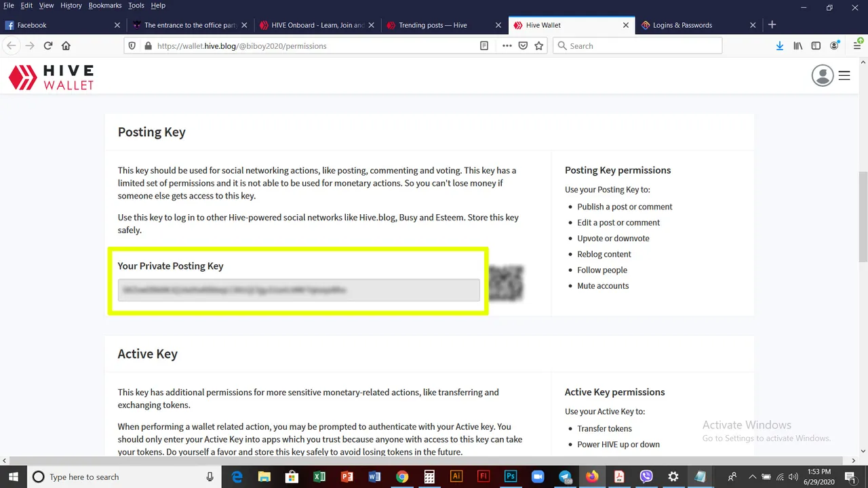Open the File menu
This screenshot has height=488, width=868.
pyautogui.click(x=9, y=5)
